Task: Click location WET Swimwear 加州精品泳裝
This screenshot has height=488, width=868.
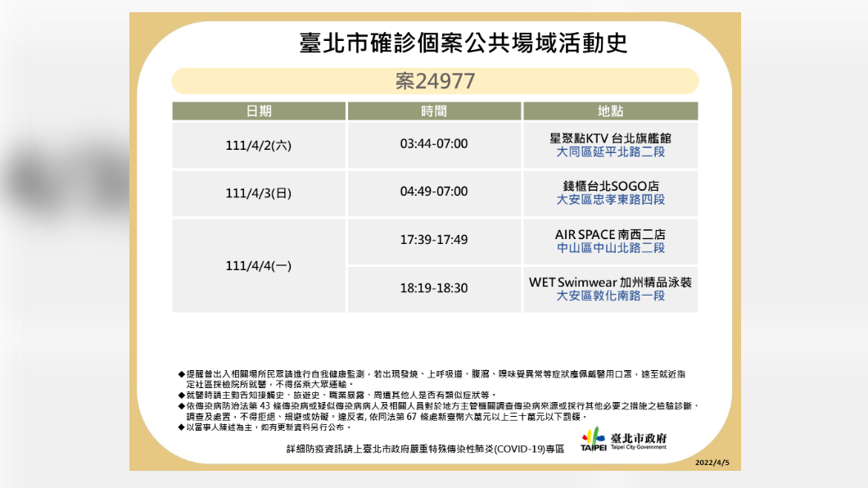Action: (611, 282)
